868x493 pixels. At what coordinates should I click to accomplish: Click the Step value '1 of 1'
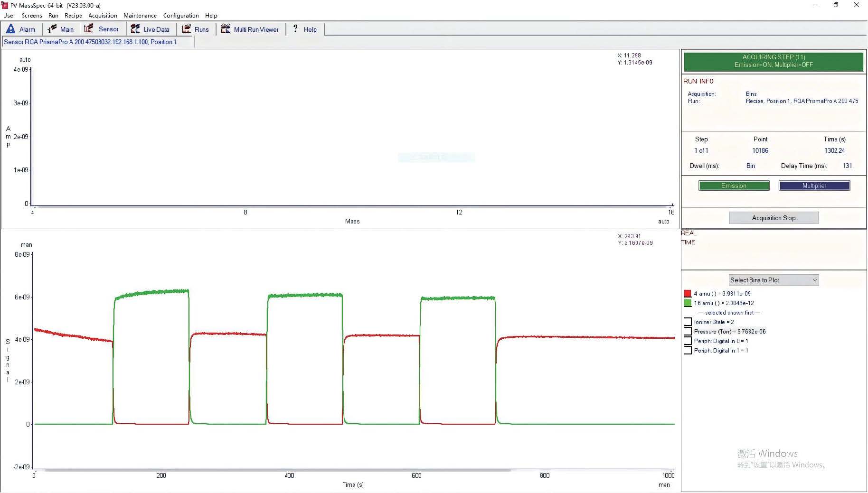coord(701,150)
